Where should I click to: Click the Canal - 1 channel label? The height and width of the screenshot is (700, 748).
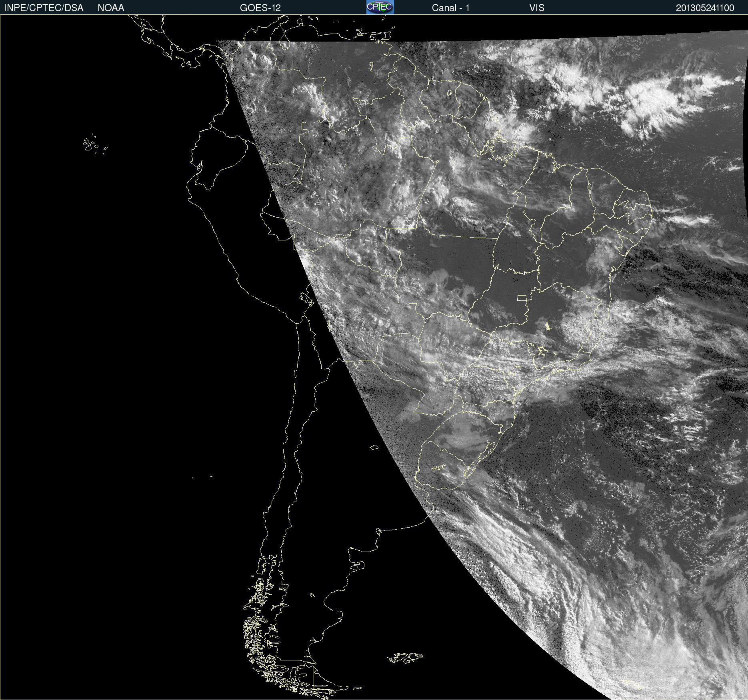451,8
